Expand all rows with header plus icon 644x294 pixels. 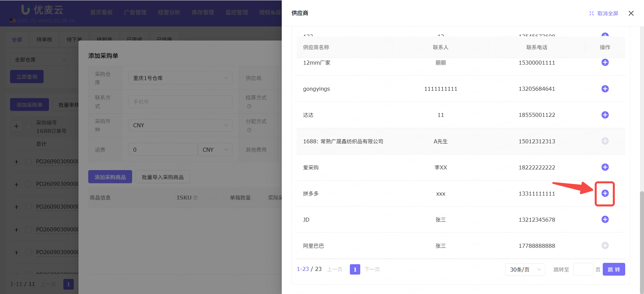(x=16, y=126)
